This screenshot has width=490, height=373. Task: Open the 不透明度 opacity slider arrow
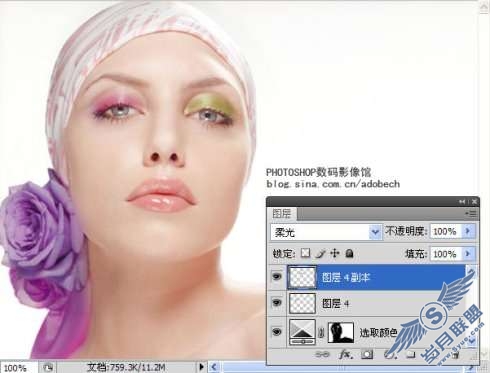pyautogui.click(x=468, y=231)
